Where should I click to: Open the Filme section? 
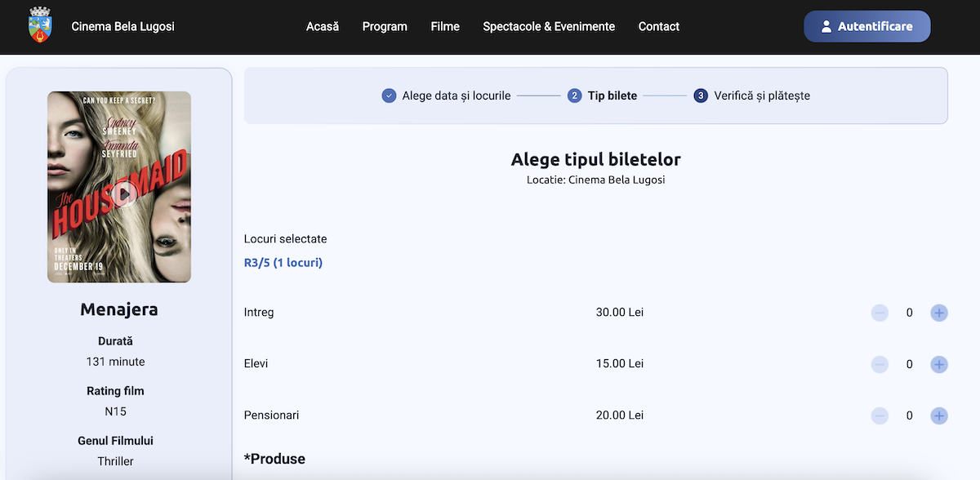445,26
